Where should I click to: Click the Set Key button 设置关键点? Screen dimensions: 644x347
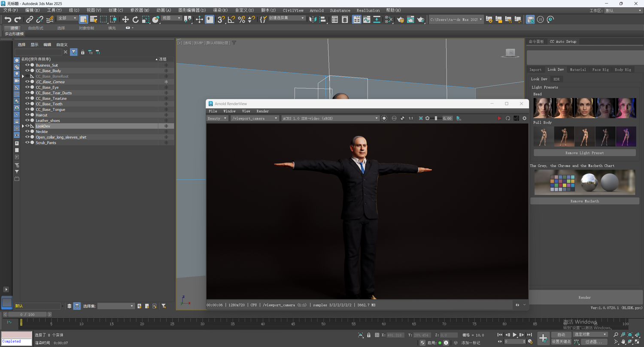(x=561, y=342)
